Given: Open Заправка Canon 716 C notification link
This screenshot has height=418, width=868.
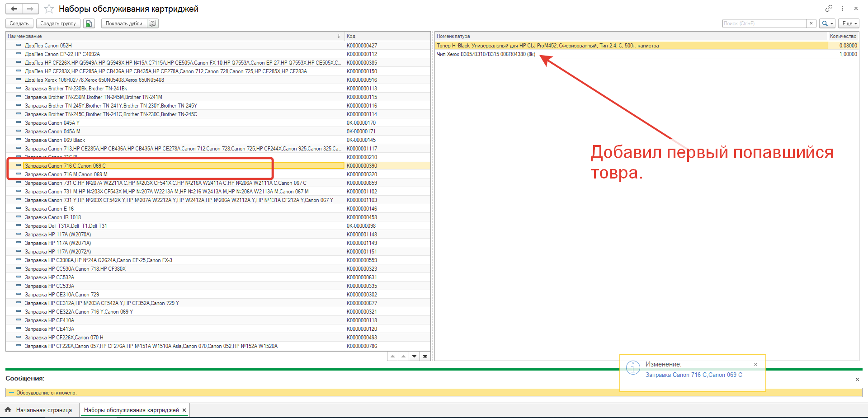Looking at the screenshot, I should click(x=693, y=375).
